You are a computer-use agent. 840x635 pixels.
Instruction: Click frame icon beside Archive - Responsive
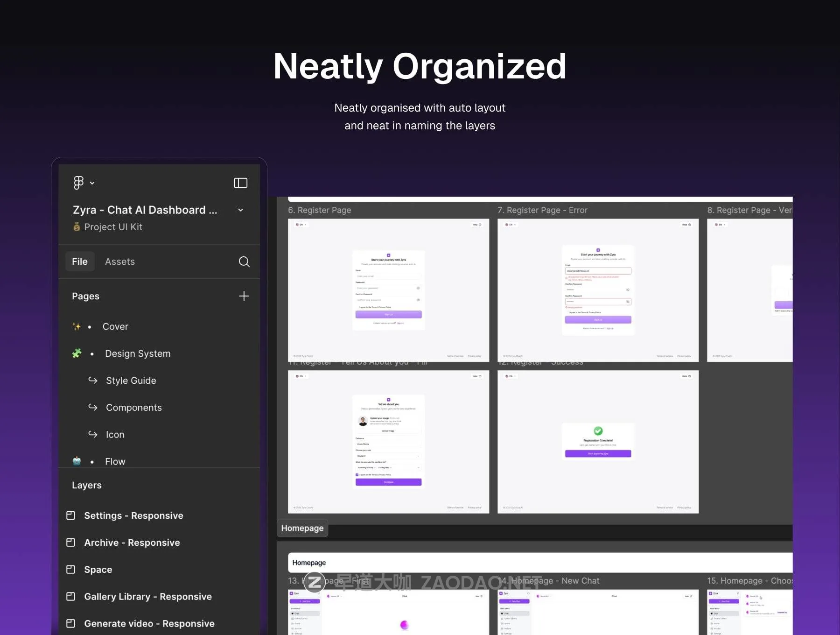71,543
